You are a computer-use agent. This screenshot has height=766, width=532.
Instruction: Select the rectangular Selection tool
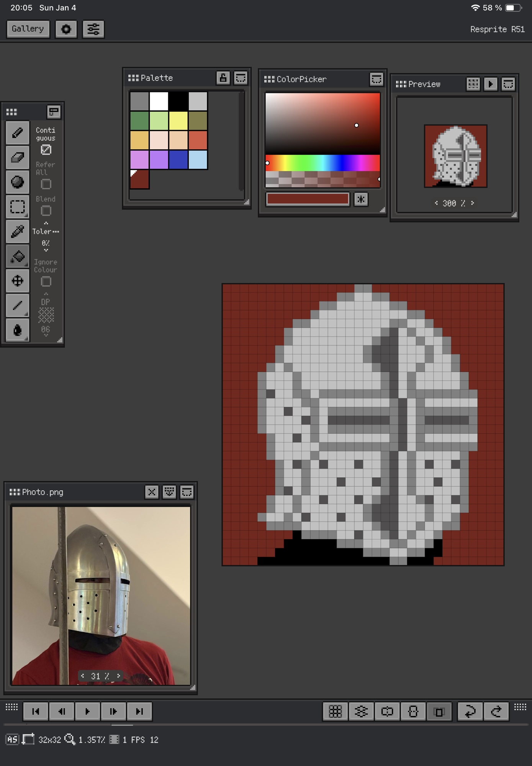(17, 207)
